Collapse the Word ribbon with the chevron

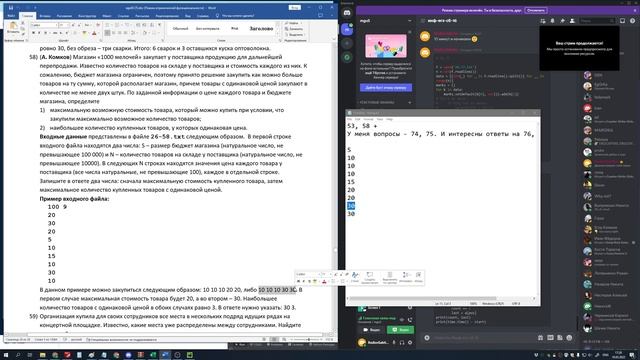point(334,40)
